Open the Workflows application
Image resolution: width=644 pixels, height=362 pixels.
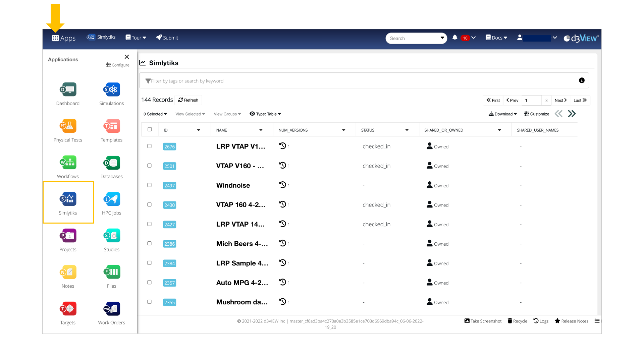pos(68,167)
